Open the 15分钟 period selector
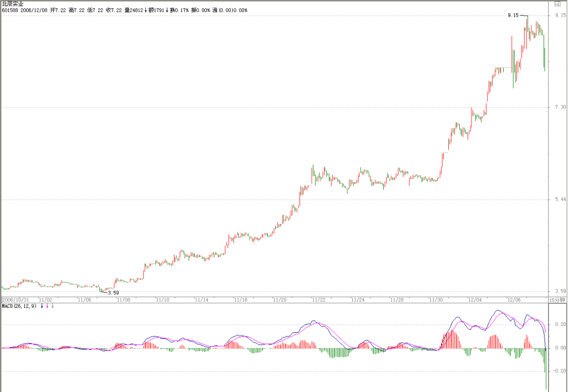The width and height of the screenshot is (568, 392). (x=557, y=300)
